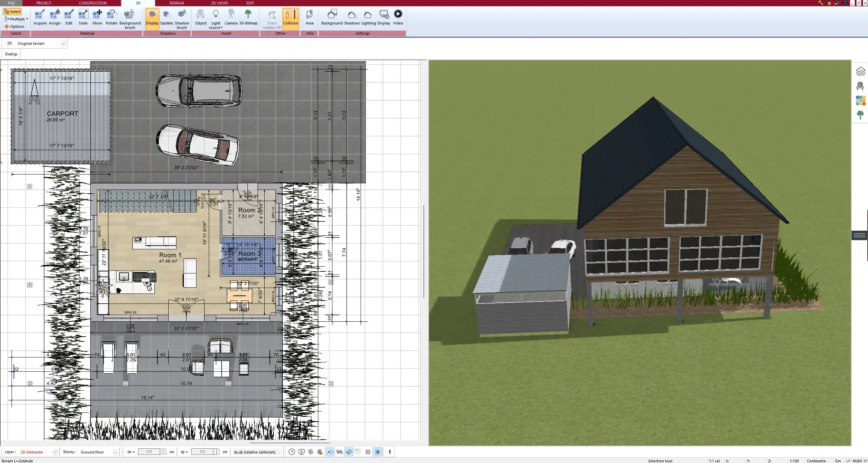Insert a 3D-Bitmap tree

[248, 18]
